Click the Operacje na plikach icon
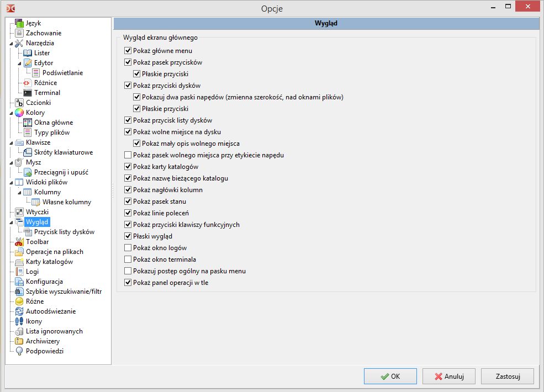544x392 pixels. point(19,252)
